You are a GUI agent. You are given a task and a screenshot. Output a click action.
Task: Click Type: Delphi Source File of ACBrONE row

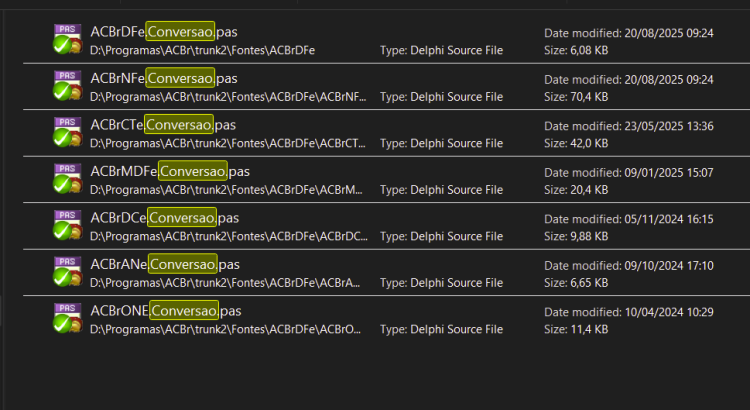coord(441,329)
